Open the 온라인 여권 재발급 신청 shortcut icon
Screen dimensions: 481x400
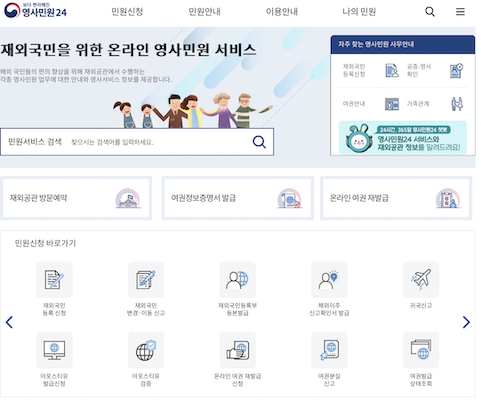click(238, 350)
